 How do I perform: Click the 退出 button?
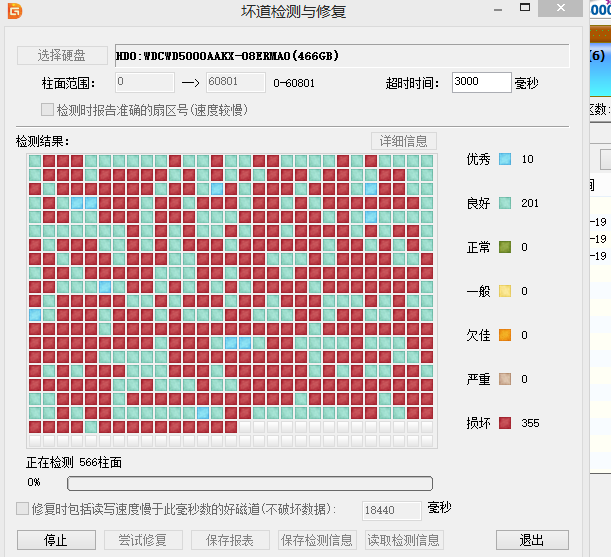point(532,540)
